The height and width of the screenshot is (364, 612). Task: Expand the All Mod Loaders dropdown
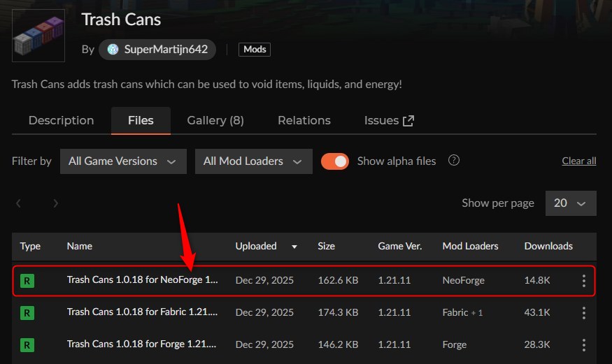click(x=254, y=161)
